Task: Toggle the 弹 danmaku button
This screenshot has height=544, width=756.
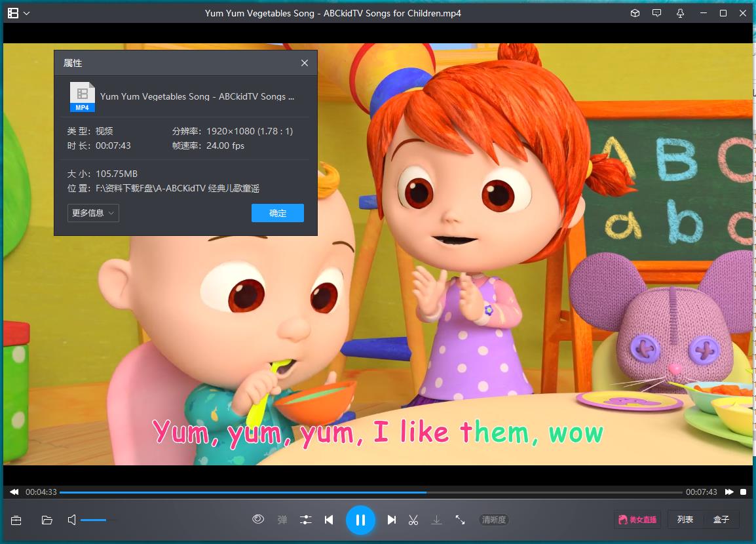Action: point(282,520)
